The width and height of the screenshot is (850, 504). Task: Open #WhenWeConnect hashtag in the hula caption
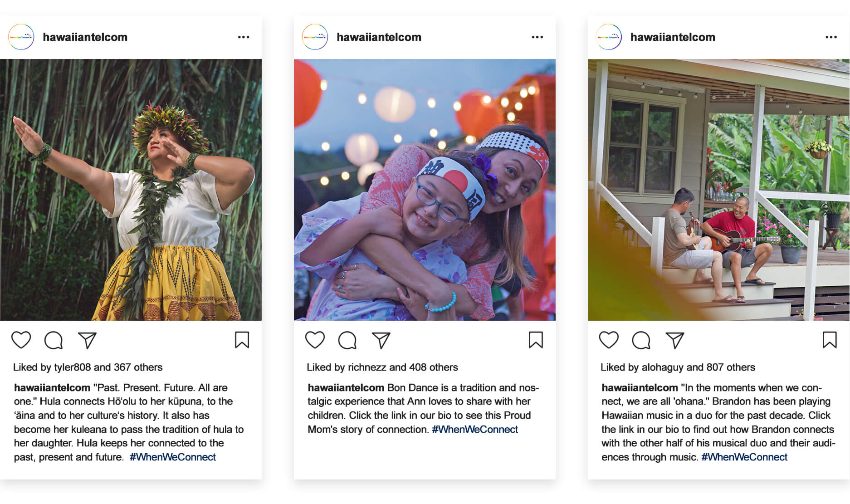click(173, 457)
